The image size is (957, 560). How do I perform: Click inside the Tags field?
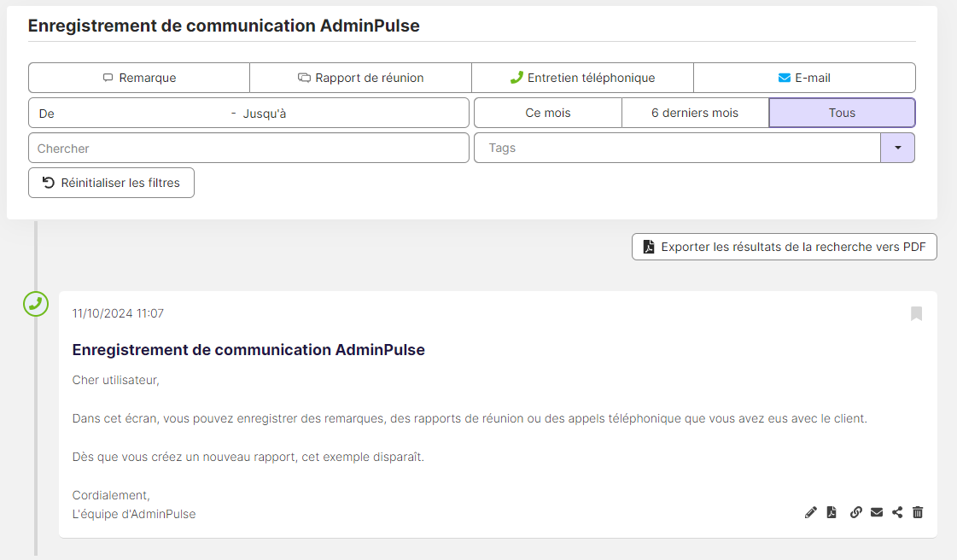pyautogui.click(x=677, y=149)
